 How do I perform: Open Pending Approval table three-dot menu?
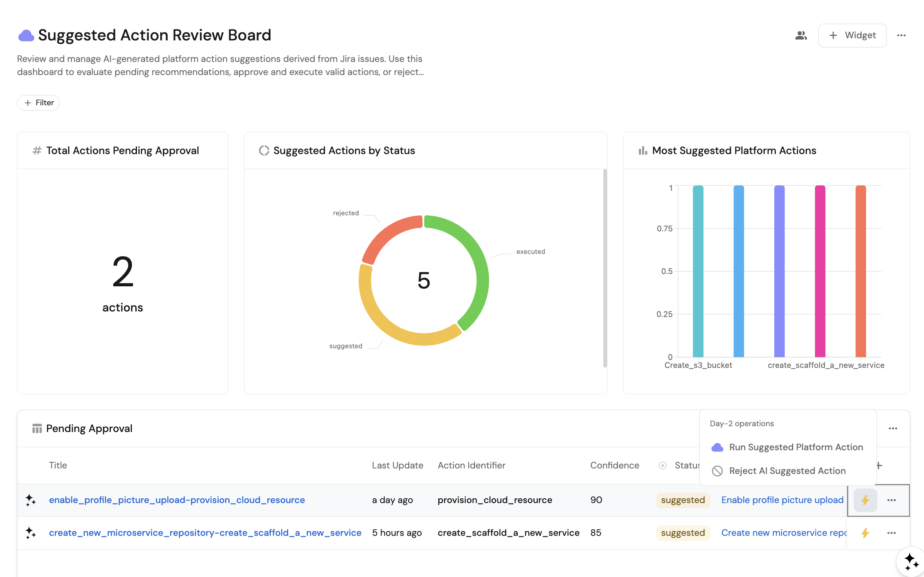[x=893, y=428]
